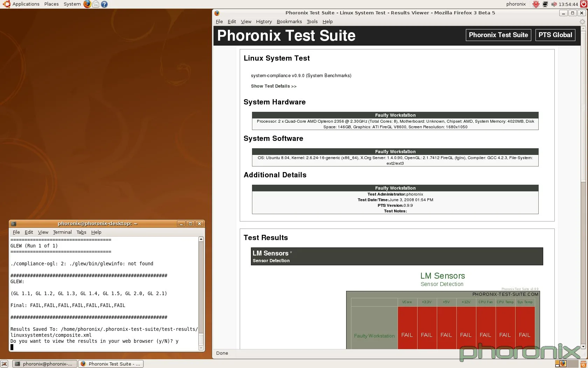This screenshot has width=588, height=368.
Task: Click the PTS Global button
Action: pos(555,35)
